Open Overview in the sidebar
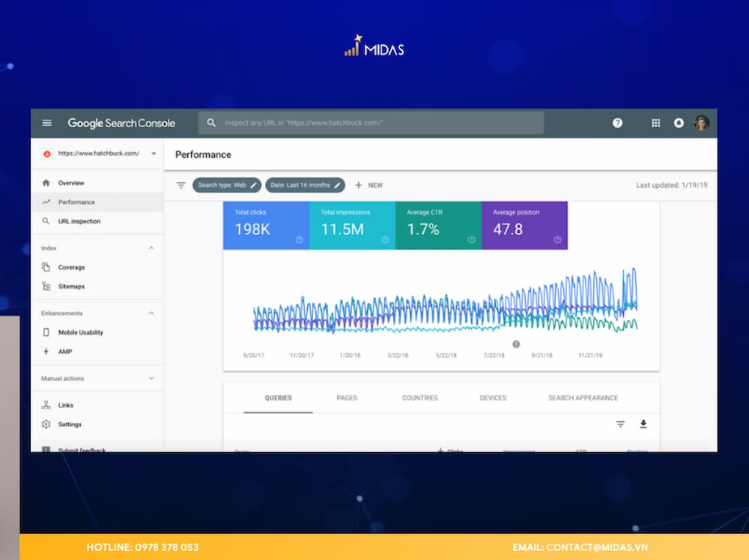 point(97,183)
